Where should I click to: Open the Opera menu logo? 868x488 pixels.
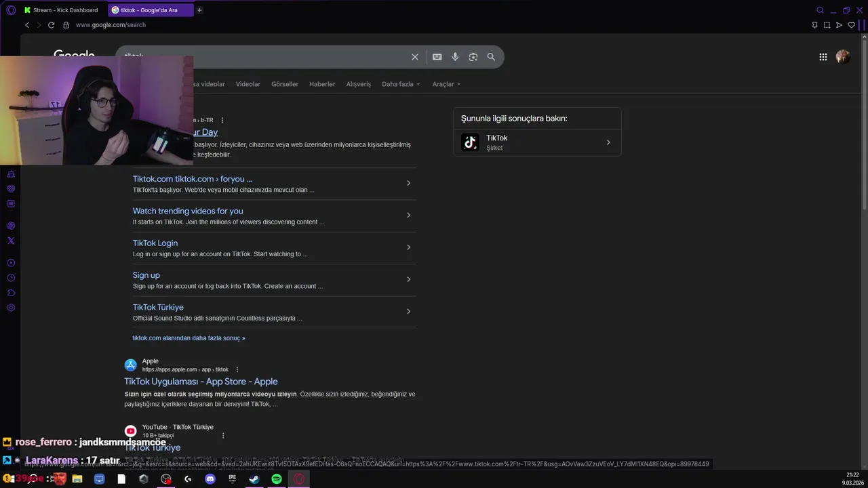tap(11, 10)
